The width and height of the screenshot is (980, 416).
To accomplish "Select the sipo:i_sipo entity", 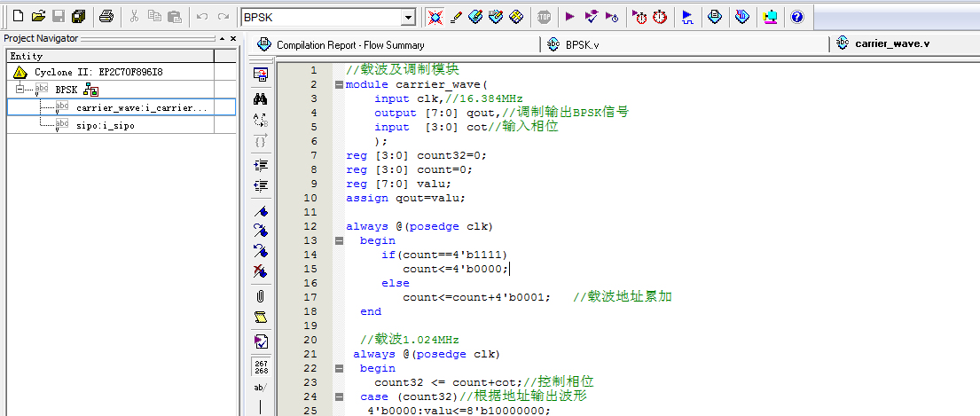I will click(x=105, y=125).
